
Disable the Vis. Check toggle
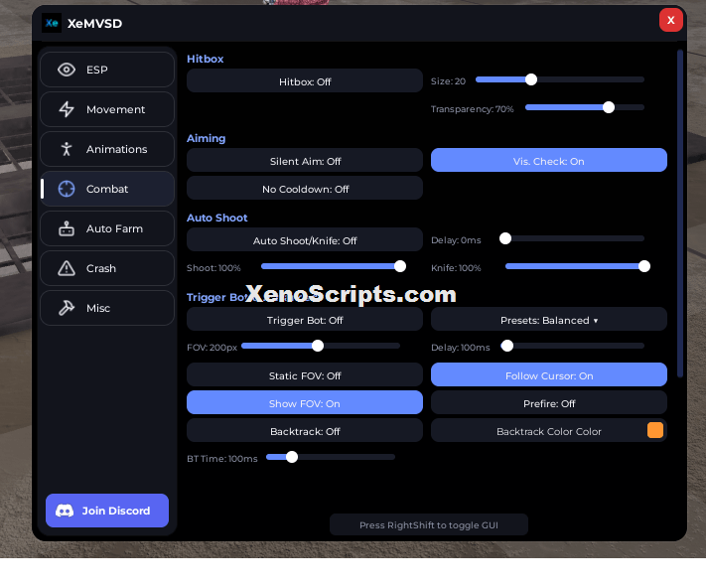pyautogui.click(x=549, y=161)
